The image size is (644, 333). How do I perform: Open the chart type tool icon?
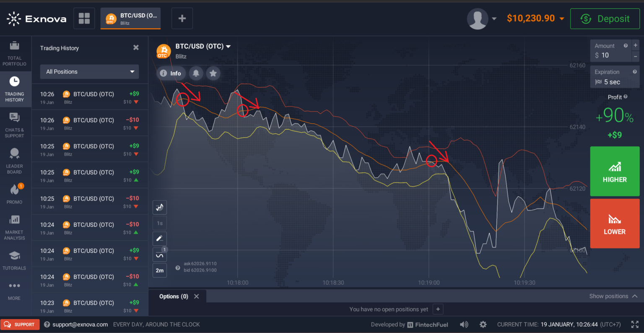tap(160, 207)
